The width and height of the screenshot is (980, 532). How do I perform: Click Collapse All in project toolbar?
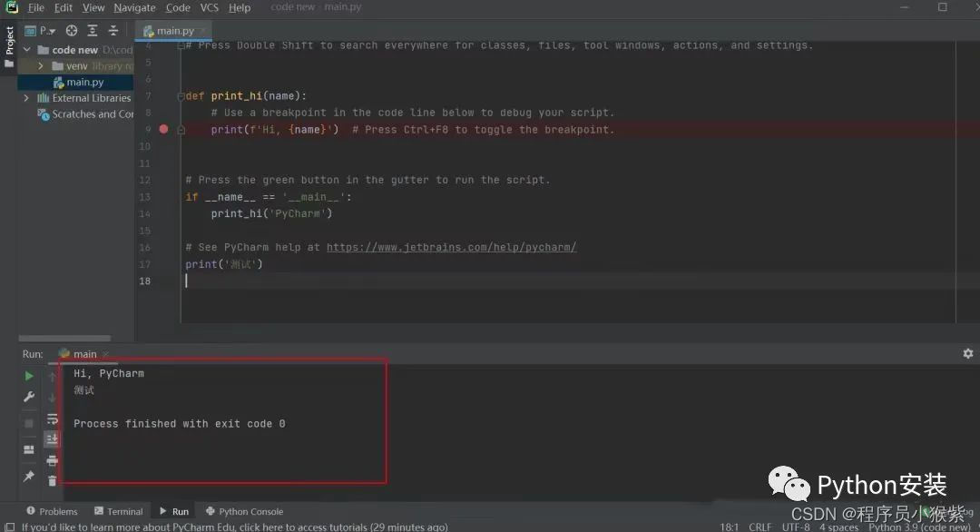point(113,31)
